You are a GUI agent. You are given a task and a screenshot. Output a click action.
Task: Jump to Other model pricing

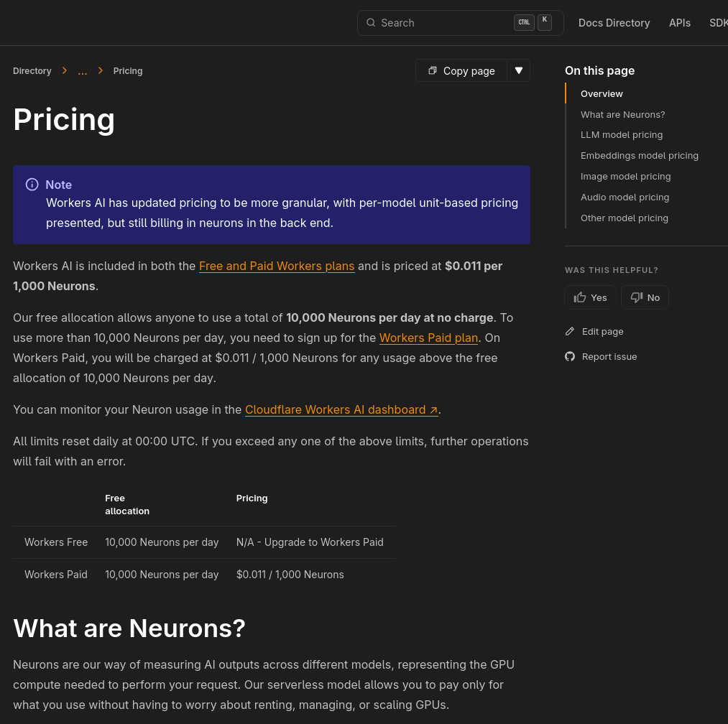click(624, 218)
